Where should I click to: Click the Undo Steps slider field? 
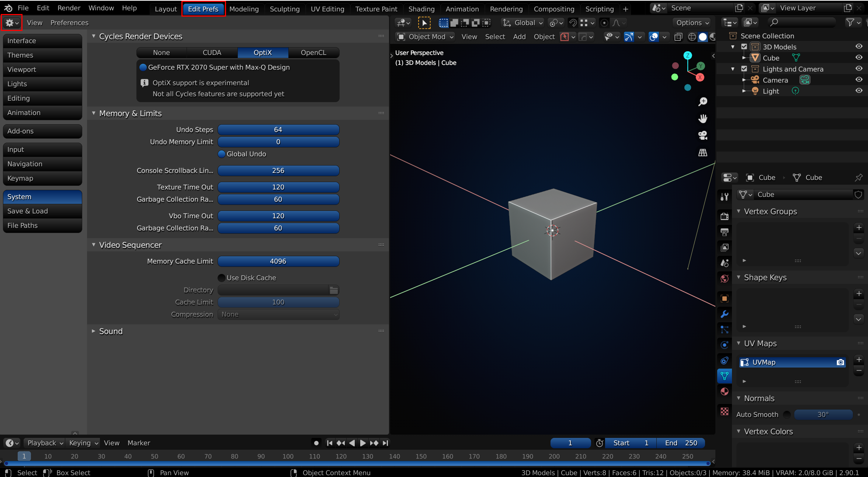click(x=278, y=129)
